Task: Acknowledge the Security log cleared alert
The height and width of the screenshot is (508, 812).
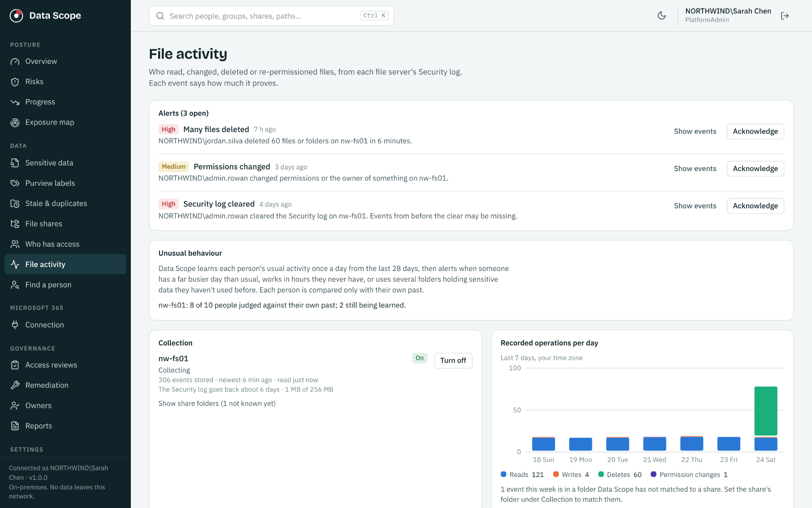Action: (x=755, y=206)
